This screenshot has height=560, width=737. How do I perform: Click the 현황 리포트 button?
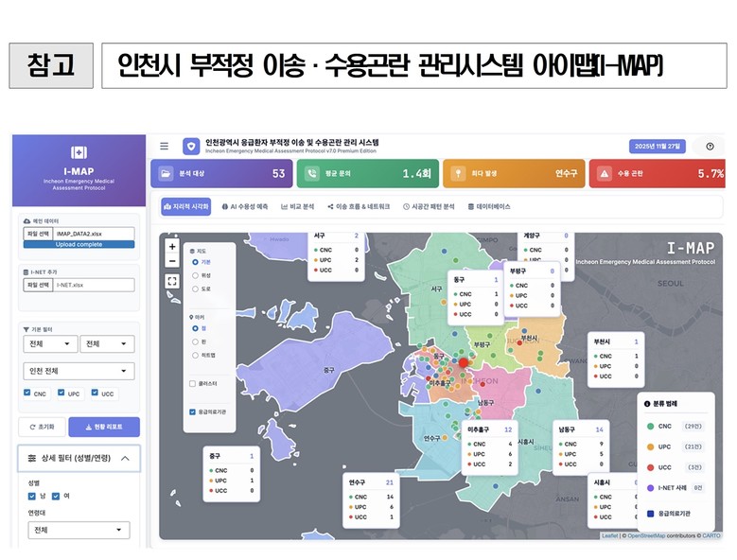pos(104,427)
